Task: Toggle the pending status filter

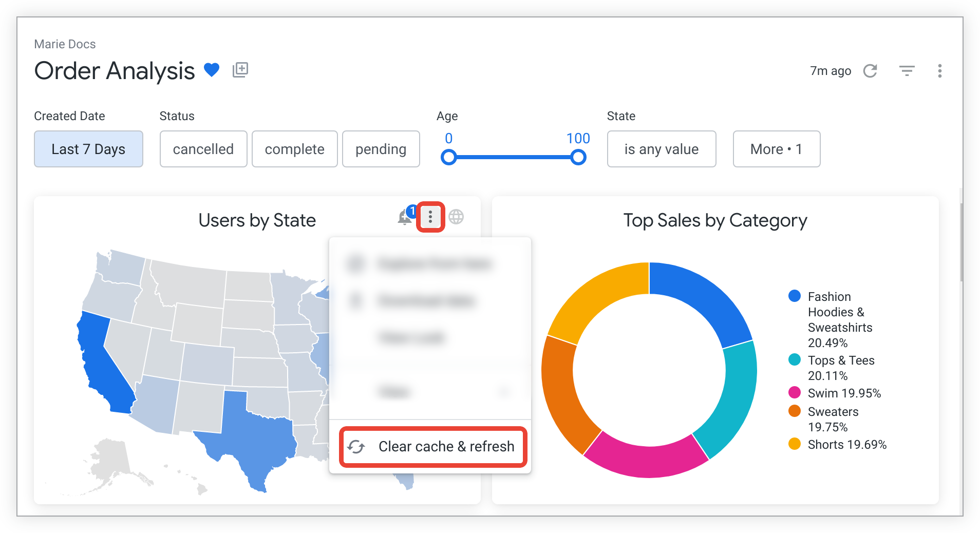Action: 381,149
